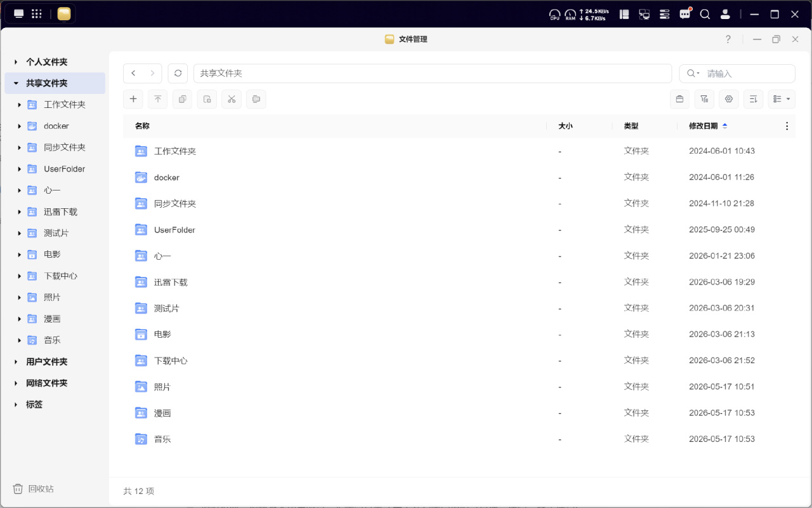Expand the sidebar 漫画 folder arrow
Screen dimensions: 812x508
click(x=20, y=319)
